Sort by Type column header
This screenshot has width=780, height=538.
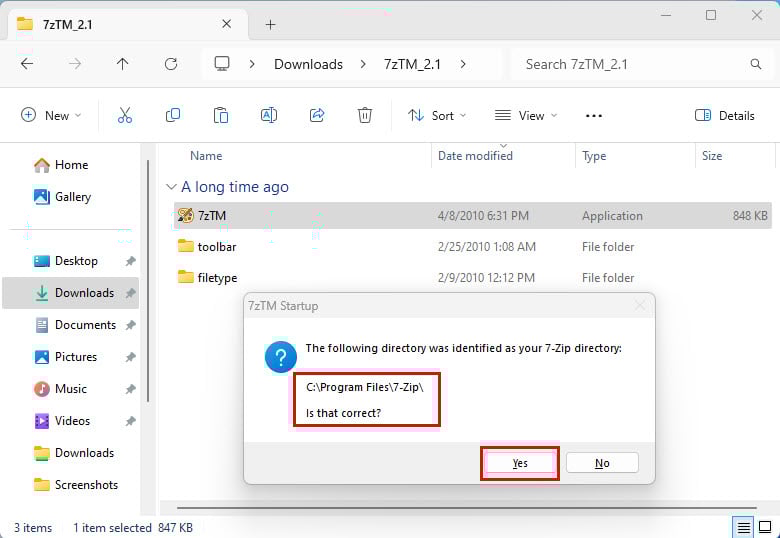pyautogui.click(x=594, y=156)
